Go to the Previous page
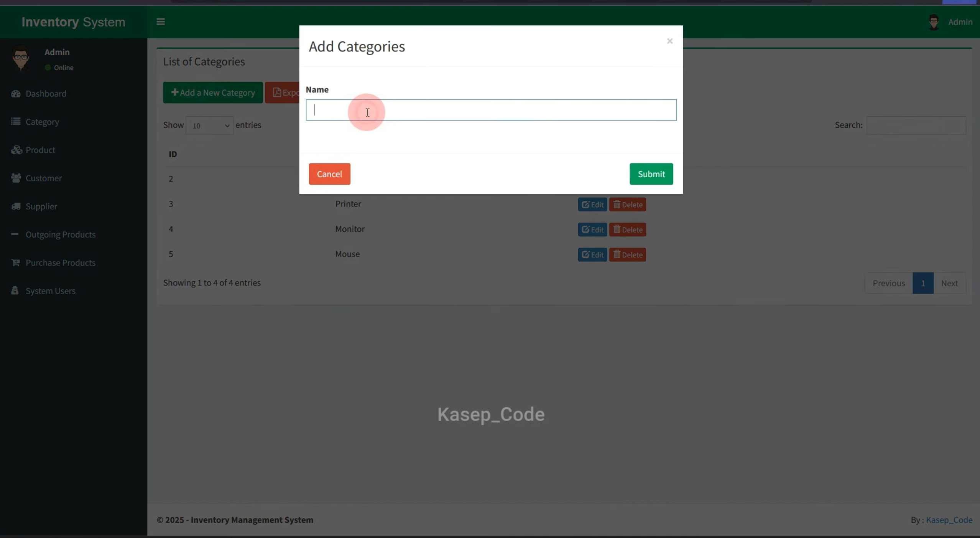Viewport: 980px width, 538px height. click(889, 283)
